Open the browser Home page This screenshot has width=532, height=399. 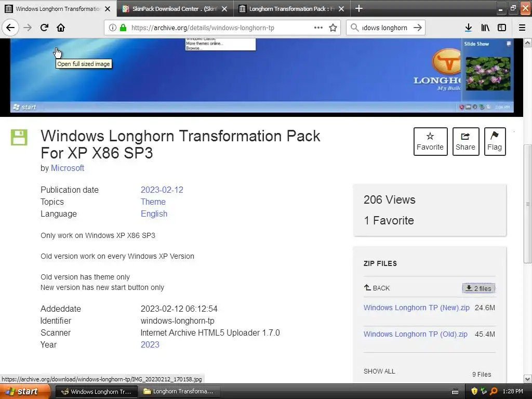pyautogui.click(x=61, y=28)
